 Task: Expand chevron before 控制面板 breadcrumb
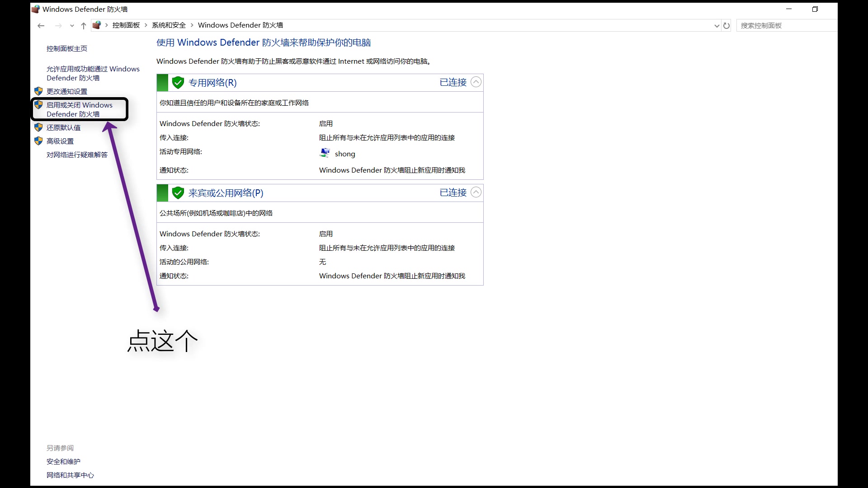107,25
